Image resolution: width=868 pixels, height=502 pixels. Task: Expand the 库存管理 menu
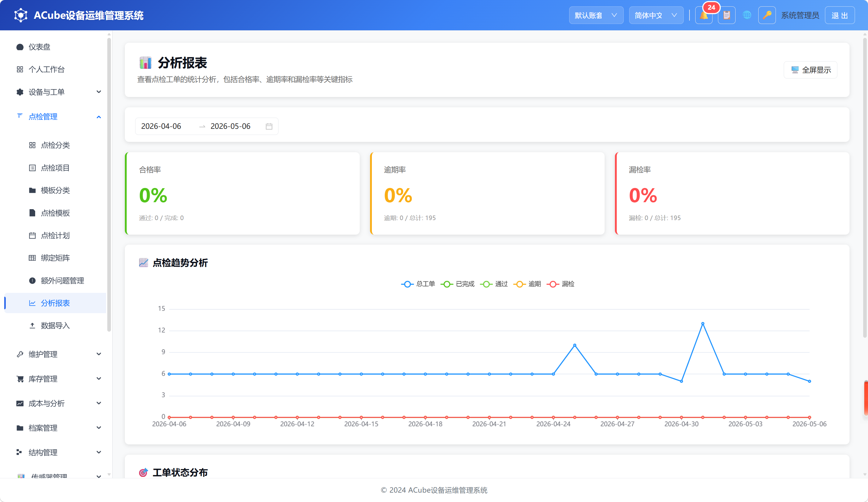[x=55, y=379]
